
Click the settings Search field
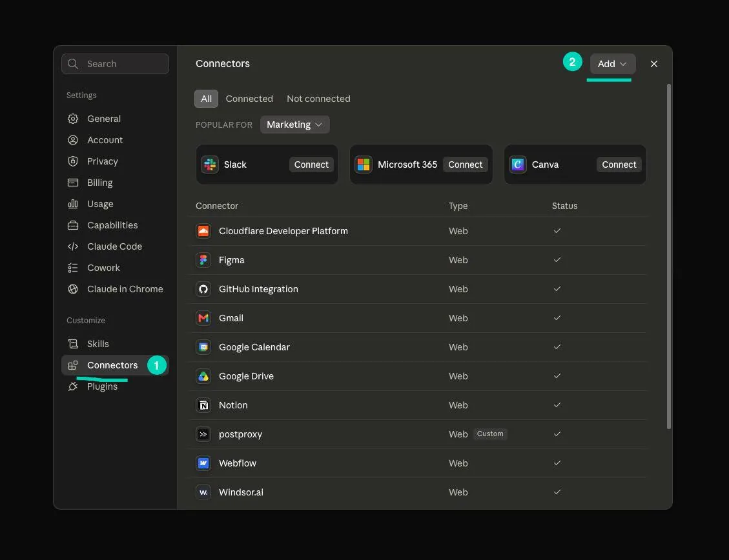(115, 64)
